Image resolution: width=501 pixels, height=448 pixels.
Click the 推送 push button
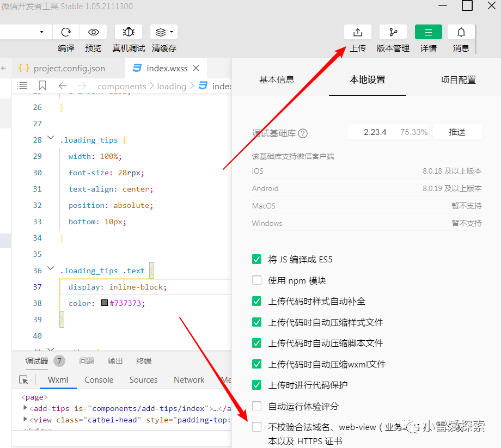(x=457, y=132)
